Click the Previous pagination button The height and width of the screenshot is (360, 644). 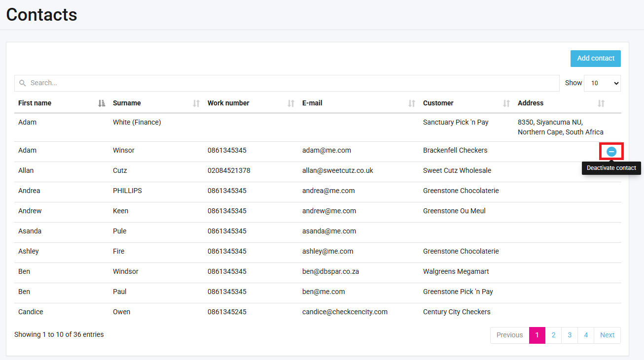(x=509, y=335)
